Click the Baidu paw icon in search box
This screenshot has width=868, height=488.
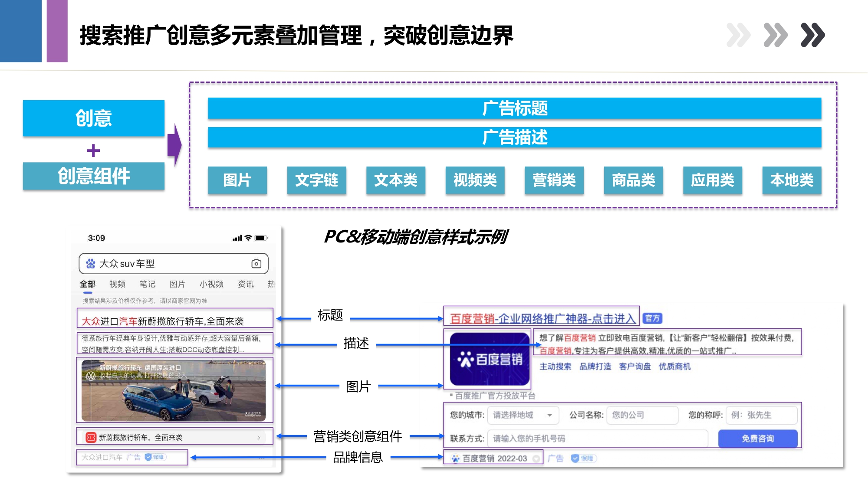click(90, 264)
